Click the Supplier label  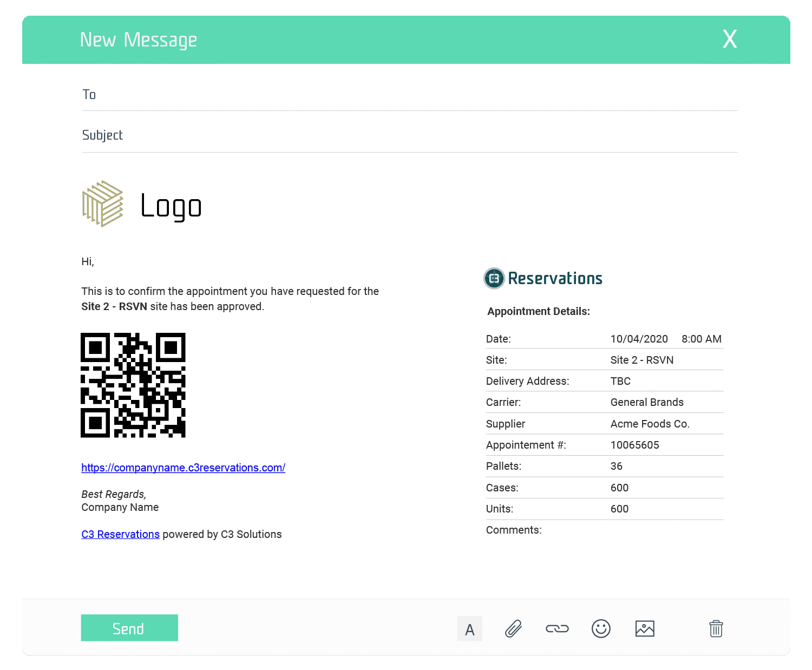[x=506, y=424]
